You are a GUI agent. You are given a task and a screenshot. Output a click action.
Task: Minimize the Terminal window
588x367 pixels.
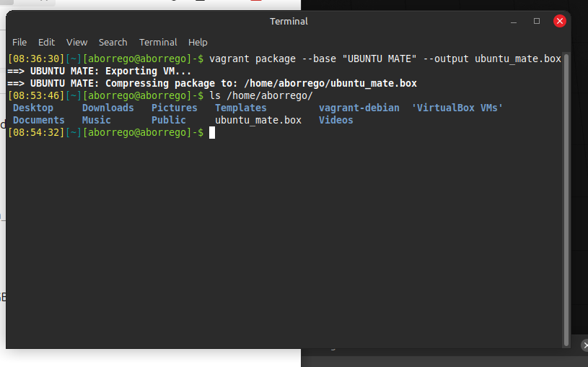click(514, 22)
